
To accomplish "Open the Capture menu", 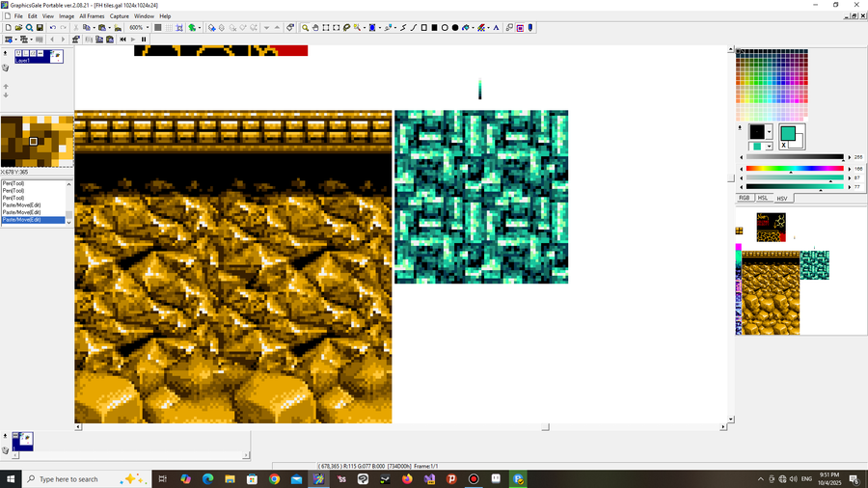I will coord(119,16).
